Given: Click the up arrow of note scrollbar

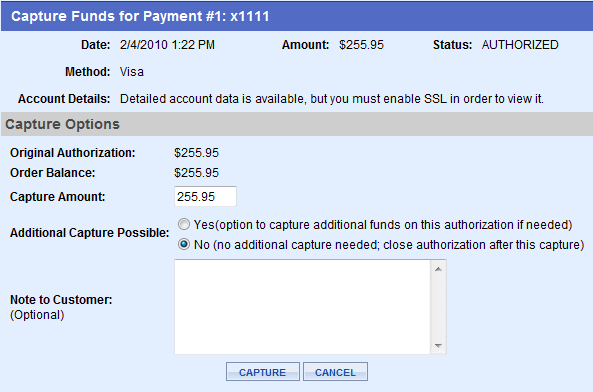Looking at the screenshot, I should tap(438, 269).
